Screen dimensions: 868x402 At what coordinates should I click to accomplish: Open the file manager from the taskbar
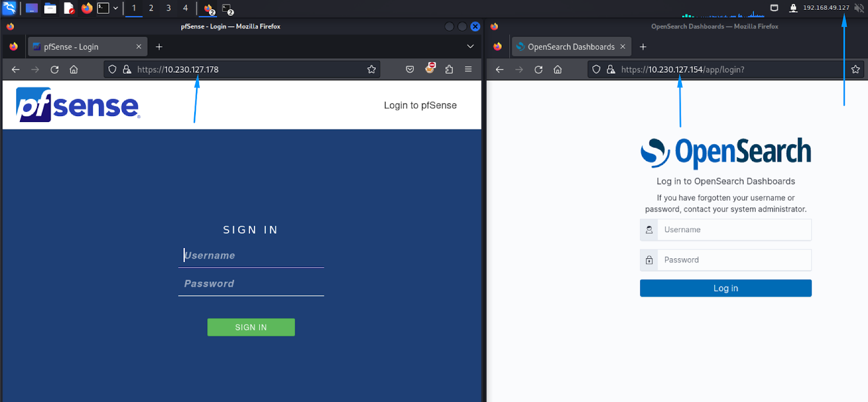coord(50,8)
